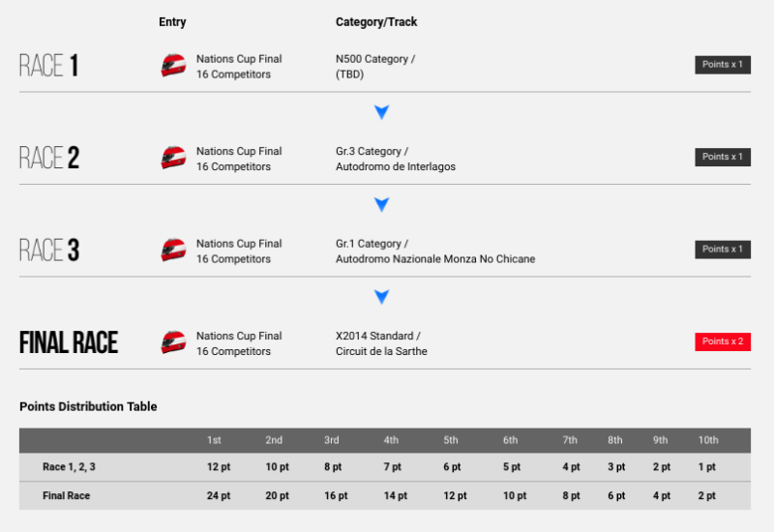Viewport: 774px width, 532px height.
Task: Click the Final Race '24 pt' cell
Action: [x=219, y=495]
